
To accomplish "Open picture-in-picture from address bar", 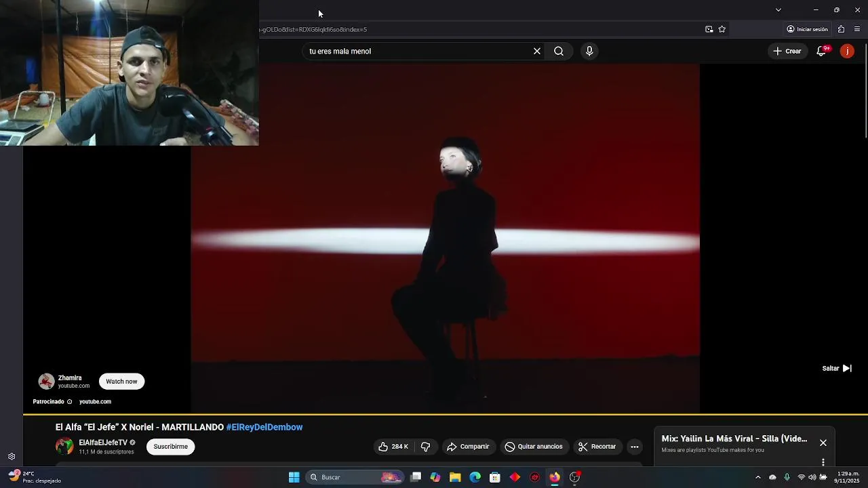I will tap(709, 29).
